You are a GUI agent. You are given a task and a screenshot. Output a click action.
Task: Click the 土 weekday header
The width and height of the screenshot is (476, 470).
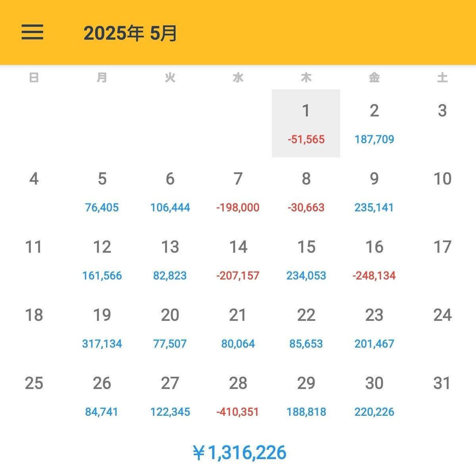pyautogui.click(x=442, y=78)
